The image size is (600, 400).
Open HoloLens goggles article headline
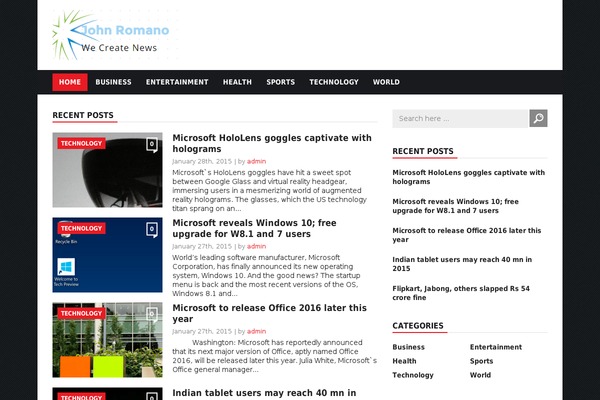(272, 143)
